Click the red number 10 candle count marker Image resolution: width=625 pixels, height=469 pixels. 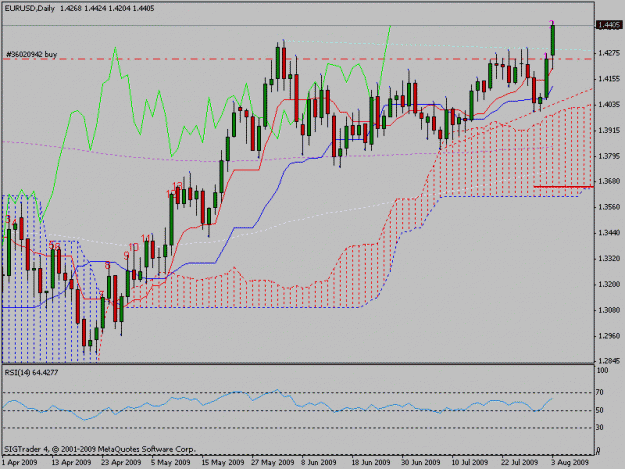click(x=134, y=247)
